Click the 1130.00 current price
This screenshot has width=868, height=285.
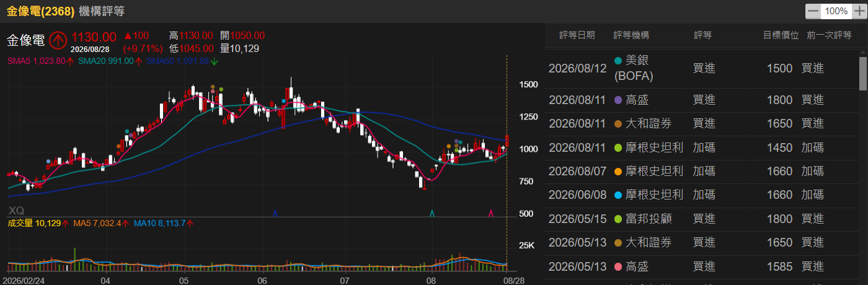pos(94,38)
